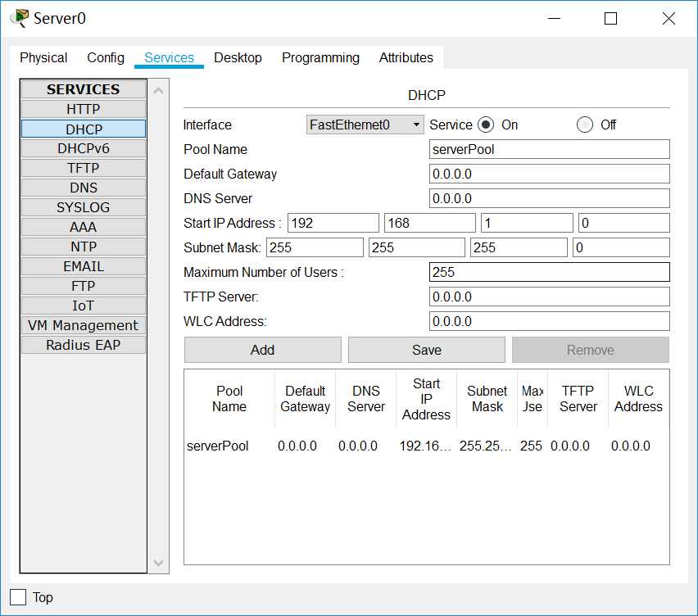Open the TFTP service
This screenshot has height=616, width=698.
[x=84, y=168]
